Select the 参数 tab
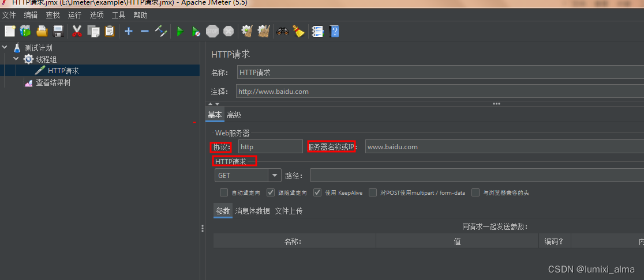 tap(223, 211)
